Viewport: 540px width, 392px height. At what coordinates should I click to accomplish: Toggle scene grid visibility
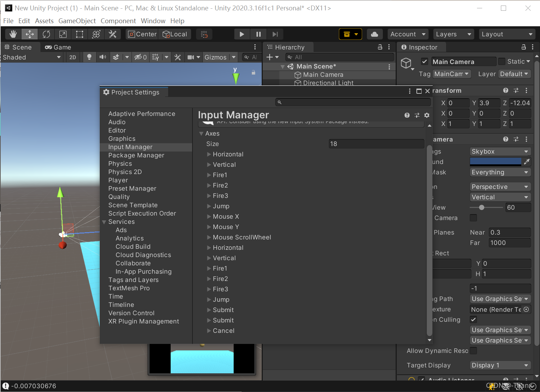[155, 57]
